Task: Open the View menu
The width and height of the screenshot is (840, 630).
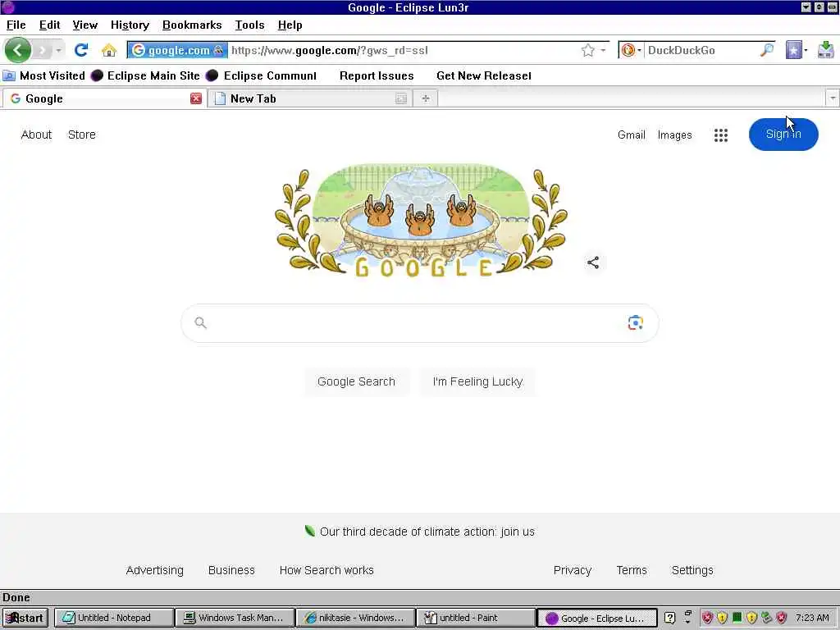Action: click(x=85, y=25)
